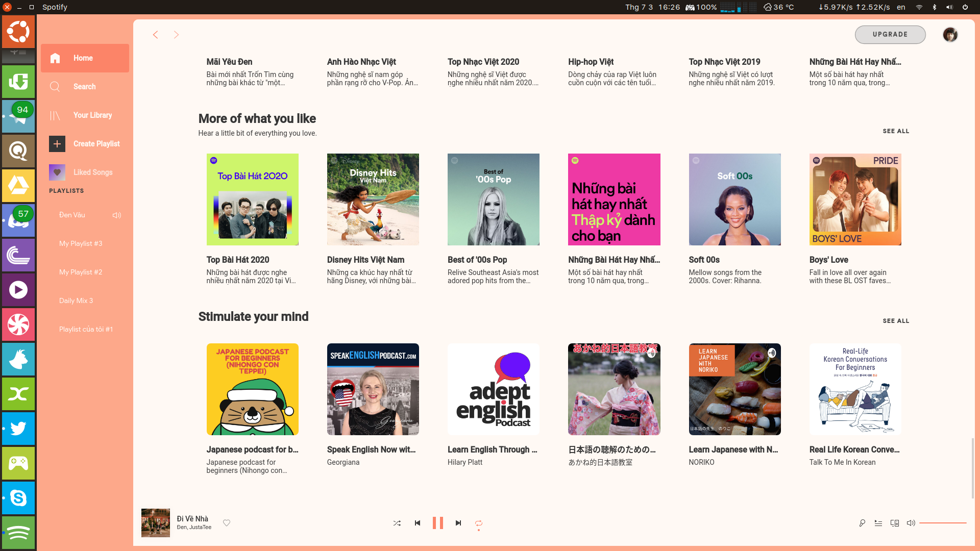Click the artist names Đen, JustaTee
Image resolution: width=980 pixels, height=551 pixels.
point(194,528)
